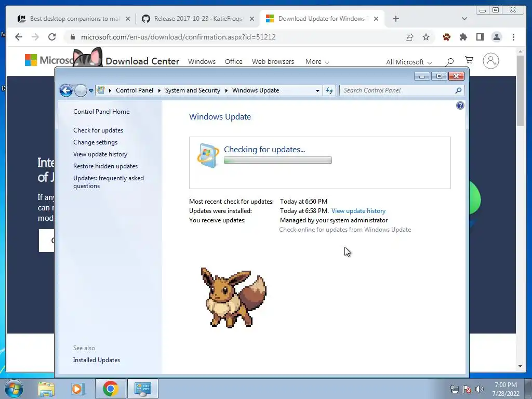Click Chrome forward button
The height and width of the screenshot is (399, 532).
coord(35,37)
